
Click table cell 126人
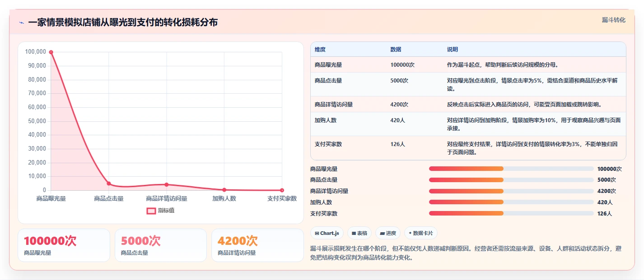click(x=397, y=144)
